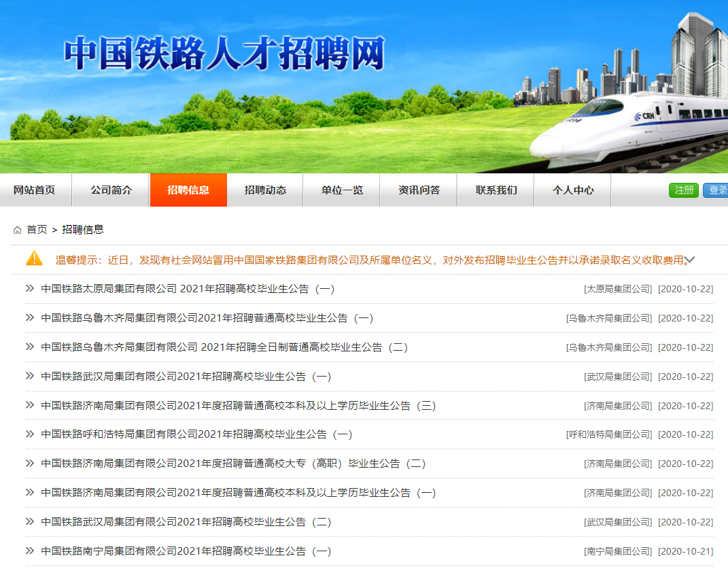
Task: Click the arrow icon beside Urumqi full-time graduates announcement (二)
Action: click(x=30, y=347)
